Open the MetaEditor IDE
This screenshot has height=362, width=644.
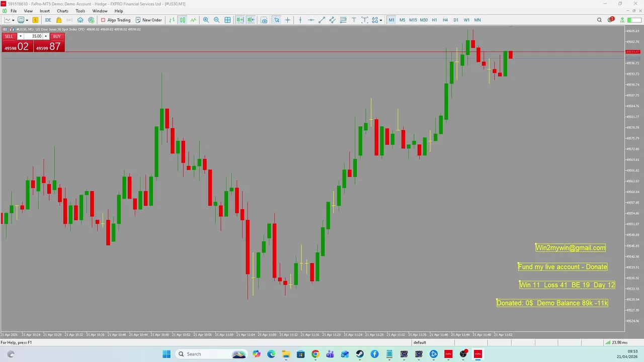48,20
